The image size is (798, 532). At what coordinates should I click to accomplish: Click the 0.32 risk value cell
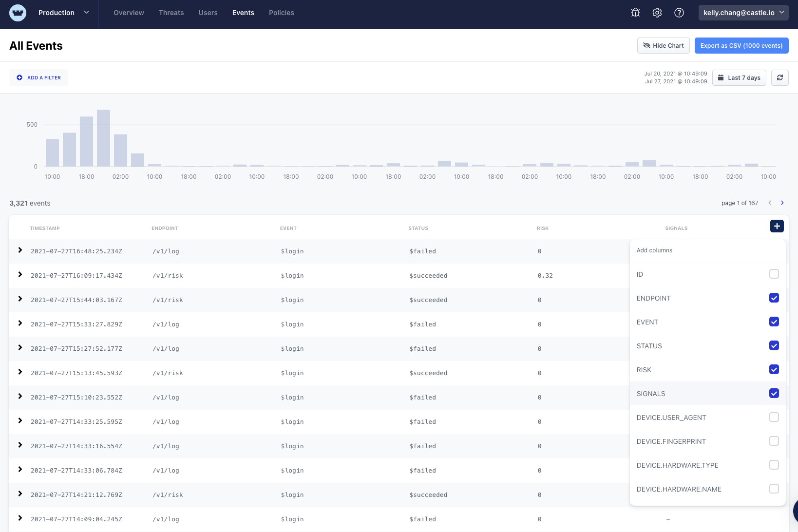[545, 276]
